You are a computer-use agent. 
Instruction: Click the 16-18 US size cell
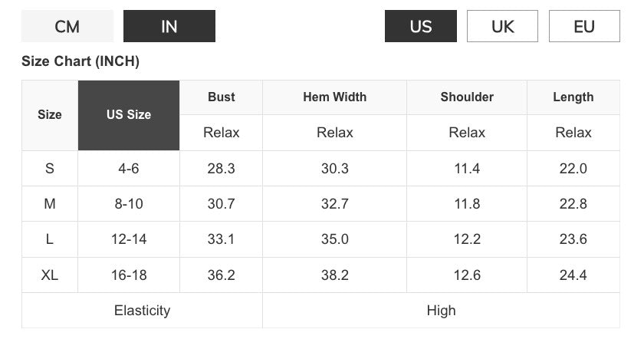129,275
